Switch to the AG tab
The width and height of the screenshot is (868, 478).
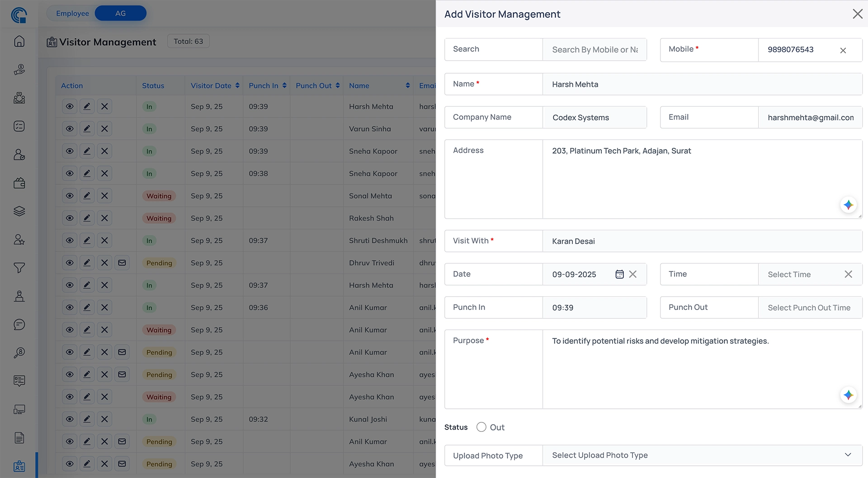point(120,14)
